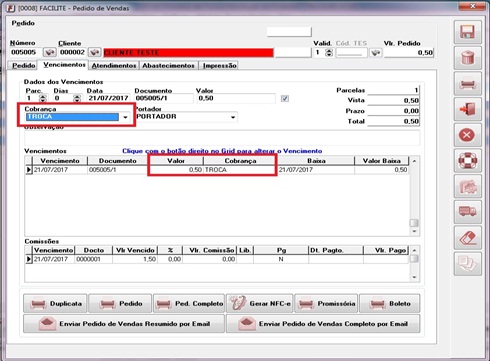Click the greyed gear settings icon

(467, 186)
